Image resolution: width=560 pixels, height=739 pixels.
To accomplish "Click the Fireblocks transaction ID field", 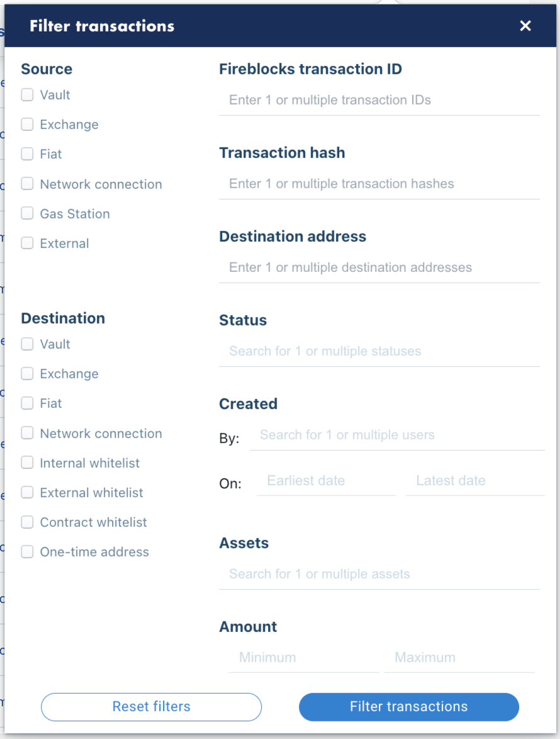I will pyautogui.click(x=379, y=100).
